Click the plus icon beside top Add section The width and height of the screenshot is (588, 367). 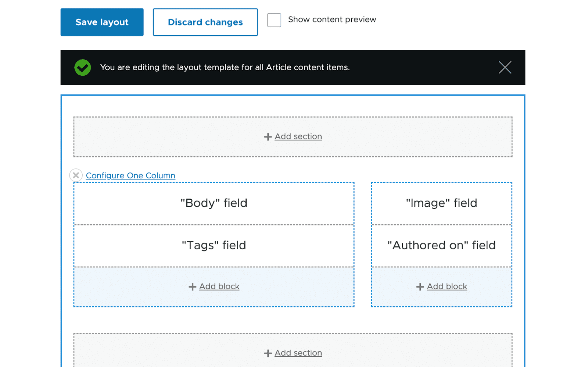tap(268, 137)
